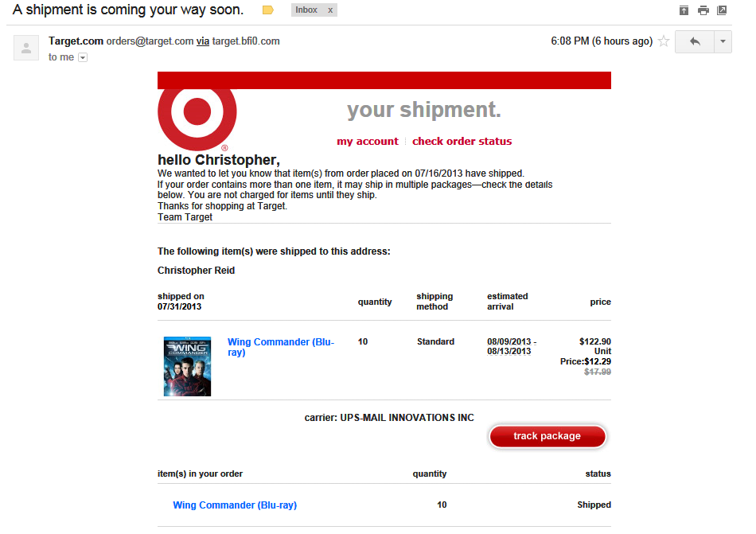This screenshot has height=534, width=756.
Task: Click the reply arrow button
Action: pyautogui.click(x=695, y=41)
